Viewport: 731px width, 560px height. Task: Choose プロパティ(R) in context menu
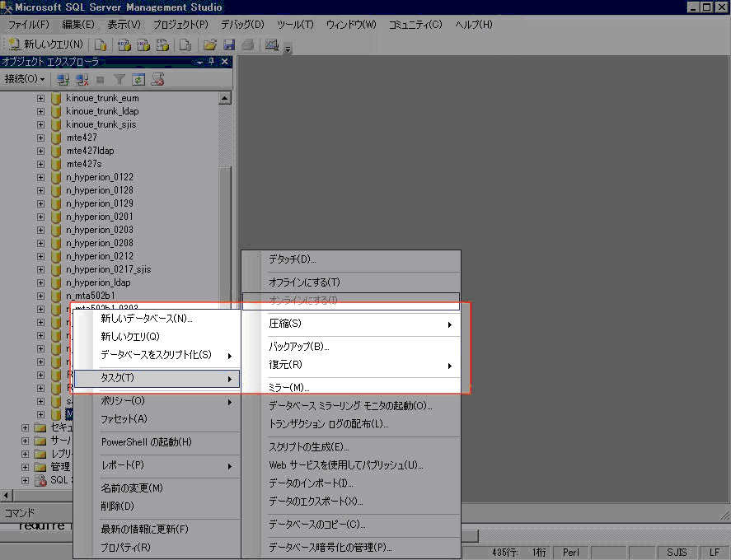point(157,548)
